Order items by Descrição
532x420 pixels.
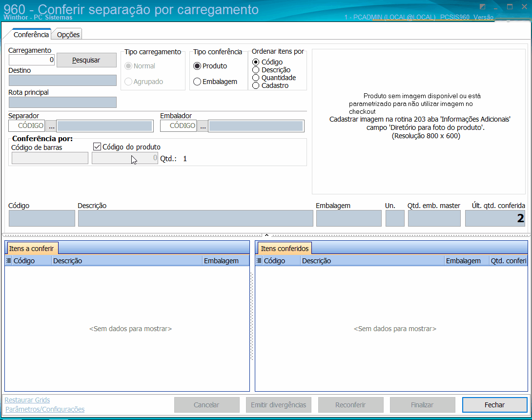pyautogui.click(x=256, y=70)
